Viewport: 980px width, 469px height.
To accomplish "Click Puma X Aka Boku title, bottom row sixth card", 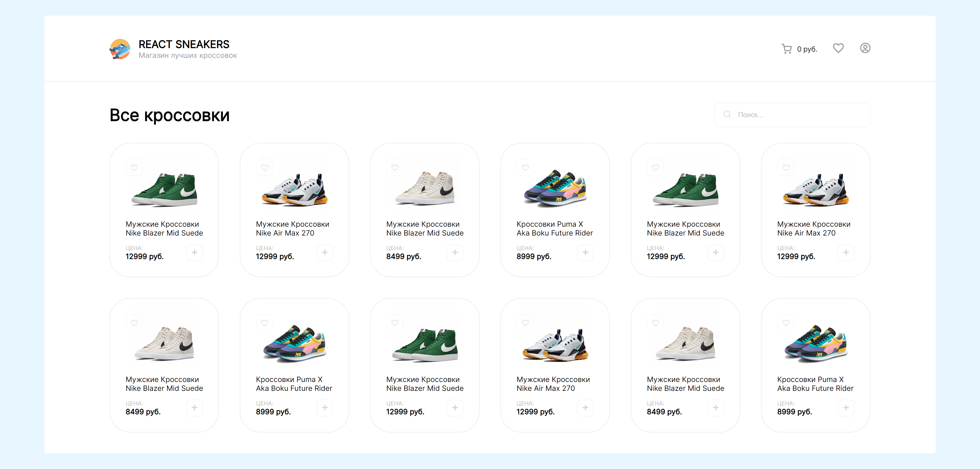I will pyautogui.click(x=815, y=384).
